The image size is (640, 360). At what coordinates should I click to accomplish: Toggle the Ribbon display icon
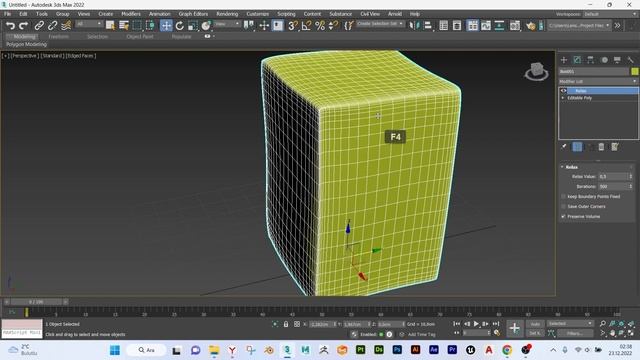click(x=473, y=26)
